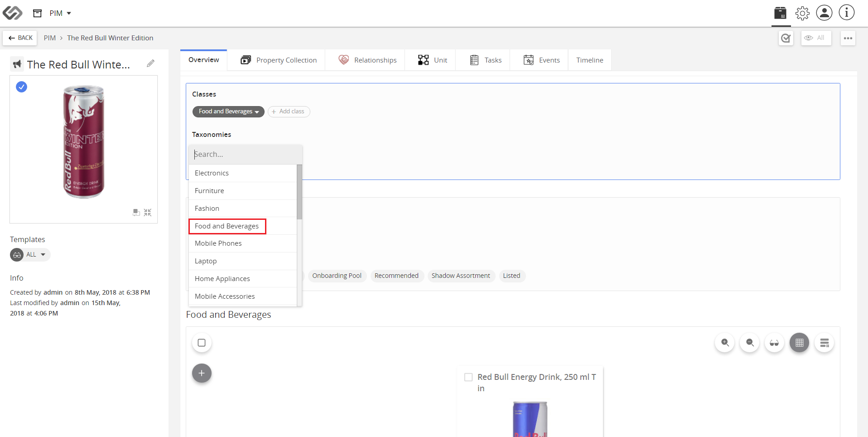Open the Unit tab
The width and height of the screenshot is (868, 437).
pyautogui.click(x=433, y=60)
